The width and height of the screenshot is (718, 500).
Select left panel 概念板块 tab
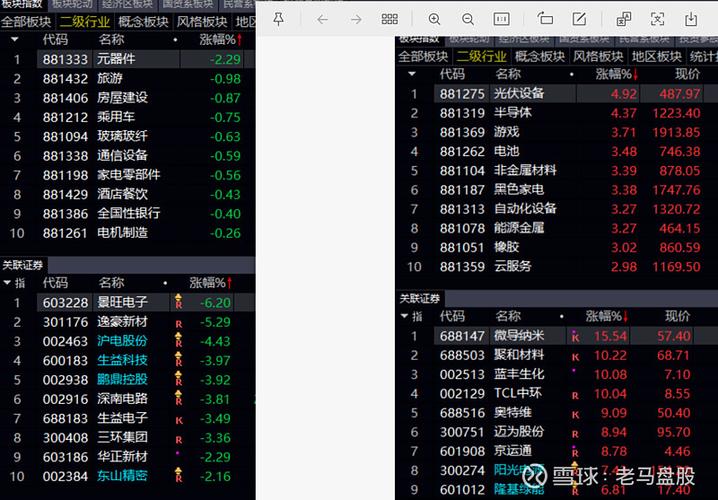(x=143, y=22)
